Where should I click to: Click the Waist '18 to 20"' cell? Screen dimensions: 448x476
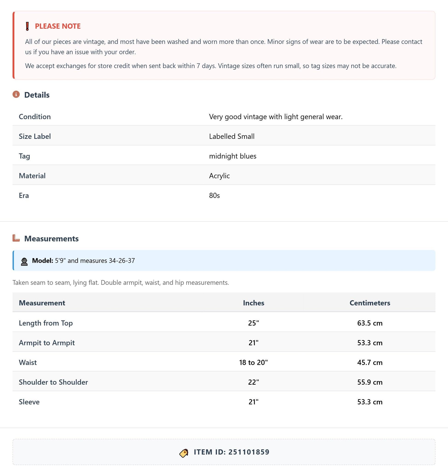click(x=253, y=363)
